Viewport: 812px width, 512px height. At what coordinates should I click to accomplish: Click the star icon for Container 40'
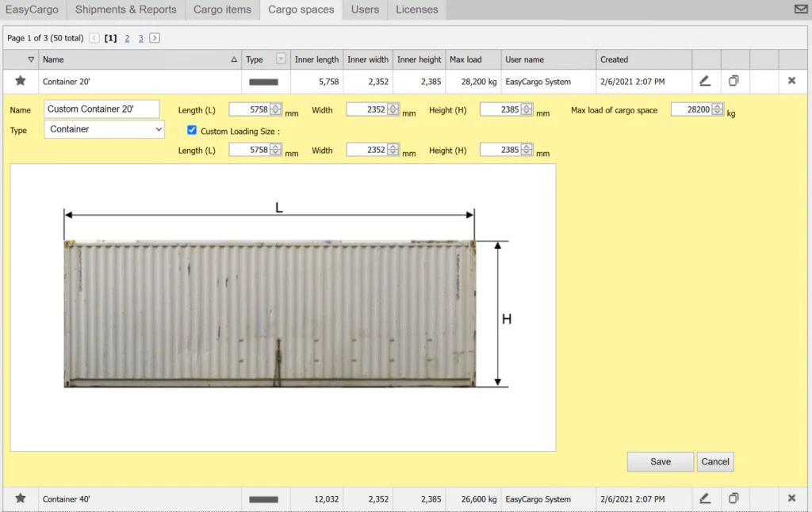[x=21, y=499]
